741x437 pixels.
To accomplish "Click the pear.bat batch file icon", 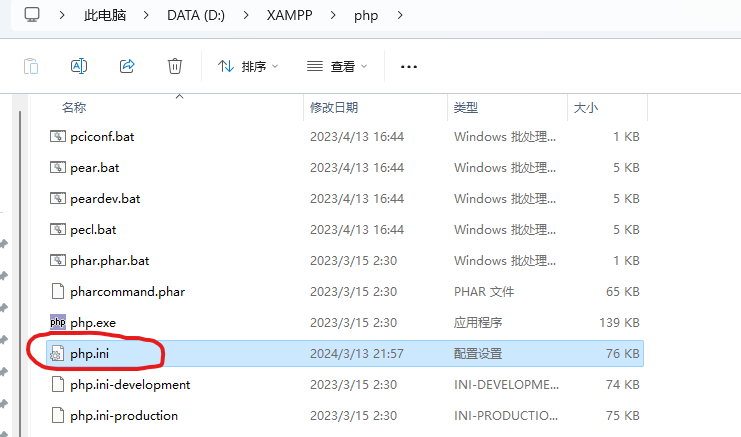I will coord(58,167).
